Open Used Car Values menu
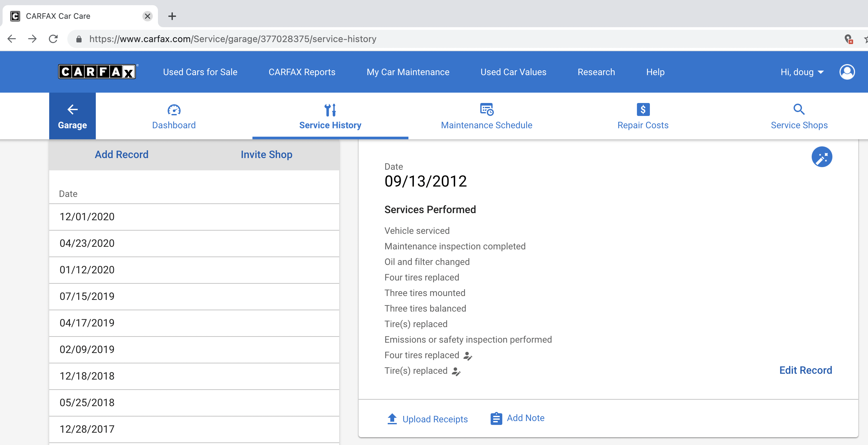Screen dimensions: 868x445 [513, 72]
